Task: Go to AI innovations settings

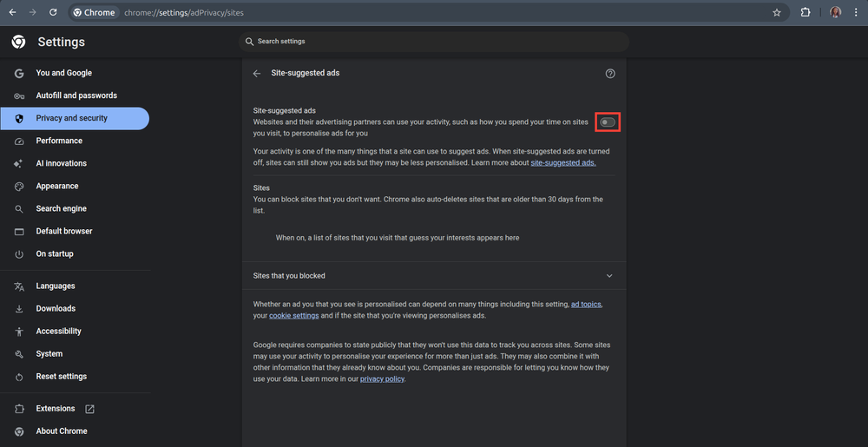Action: coord(61,163)
